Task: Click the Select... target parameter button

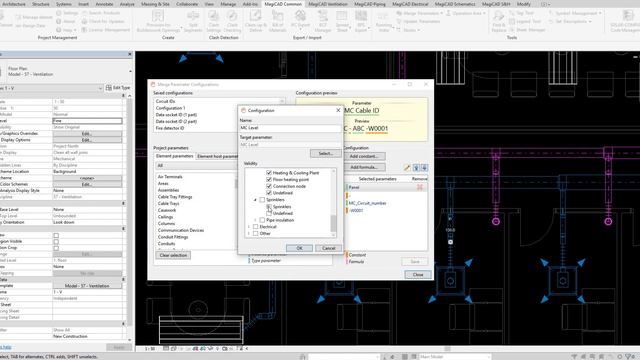Action: pyautogui.click(x=325, y=153)
